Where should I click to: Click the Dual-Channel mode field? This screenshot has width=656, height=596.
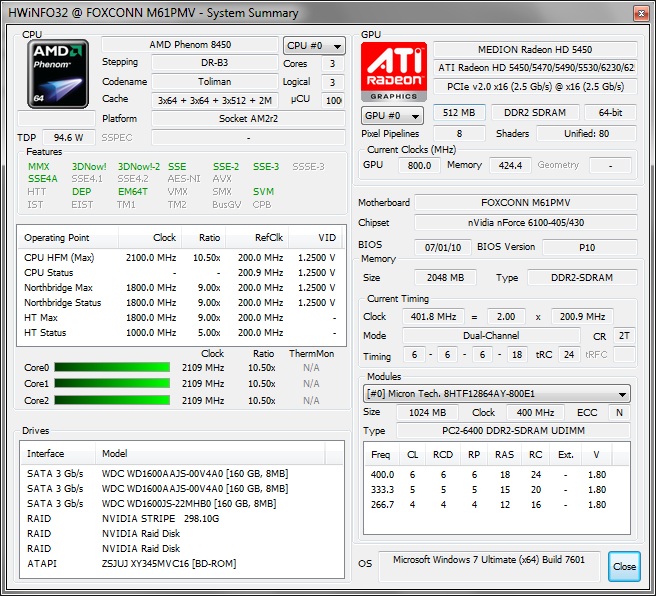pos(491,335)
